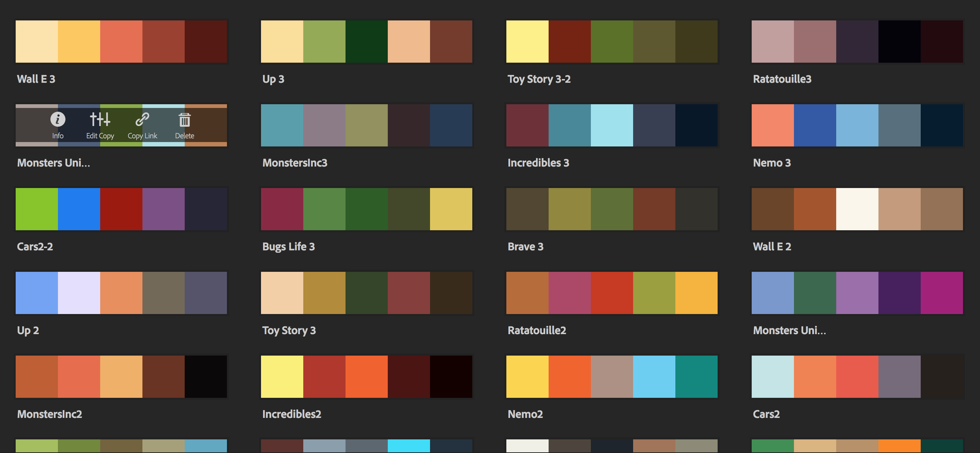This screenshot has width=980, height=453.
Task: Choose the yellow swatch in Bugs Life 3
Action: pyautogui.click(x=451, y=209)
